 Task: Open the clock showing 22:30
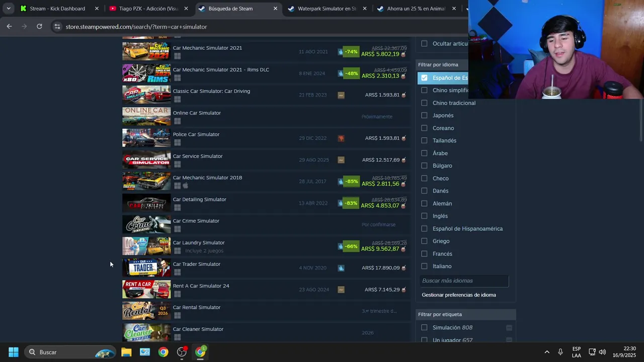point(624,352)
